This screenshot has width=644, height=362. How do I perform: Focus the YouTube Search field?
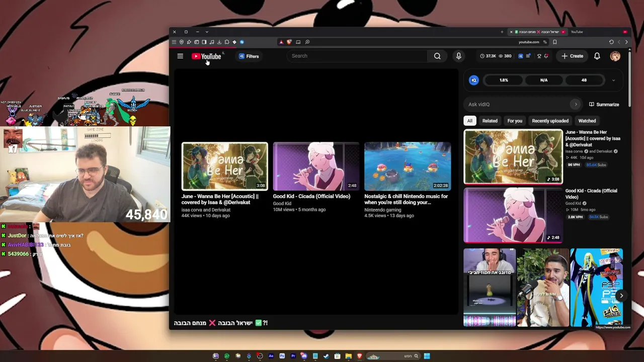[x=358, y=56]
